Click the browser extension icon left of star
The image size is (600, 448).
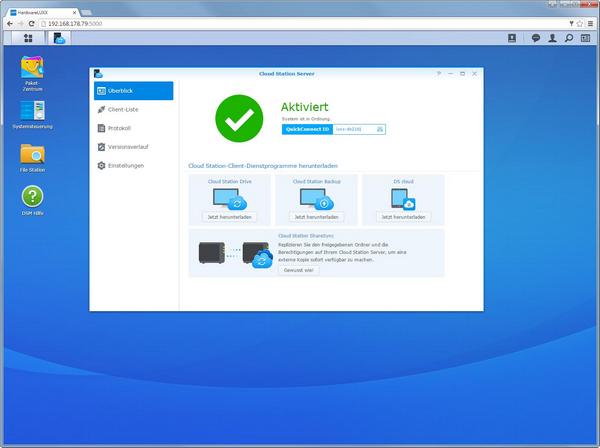pyautogui.click(x=571, y=24)
